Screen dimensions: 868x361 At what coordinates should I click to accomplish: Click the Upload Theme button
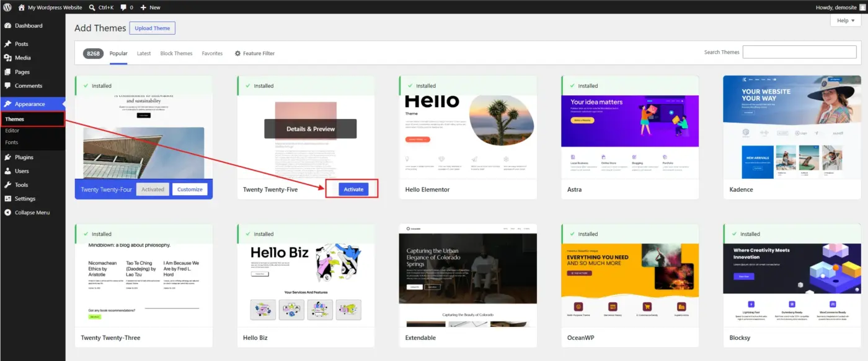coord(153,28)
